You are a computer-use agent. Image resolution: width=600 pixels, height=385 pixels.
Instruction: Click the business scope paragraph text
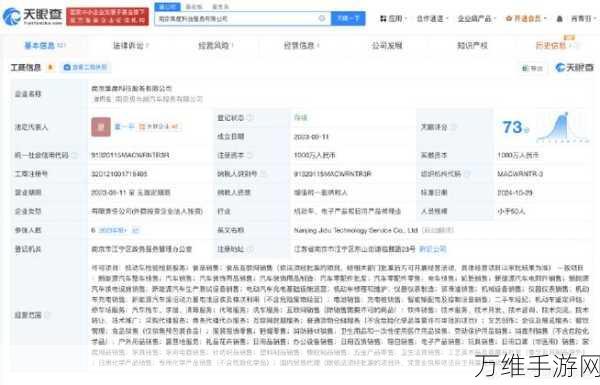pyautogui.click(x=340, y=315)
